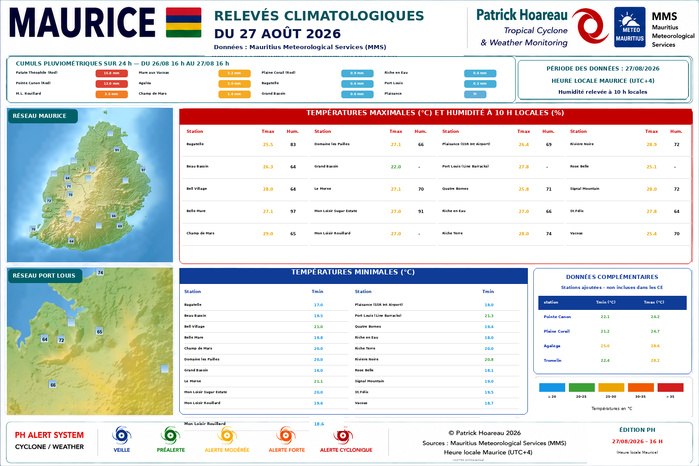Click the red Patrick Hoareau cyclone logo
The width and height of the screenshot is (699, 466).
pyautogui.click(x=590, y=26)
